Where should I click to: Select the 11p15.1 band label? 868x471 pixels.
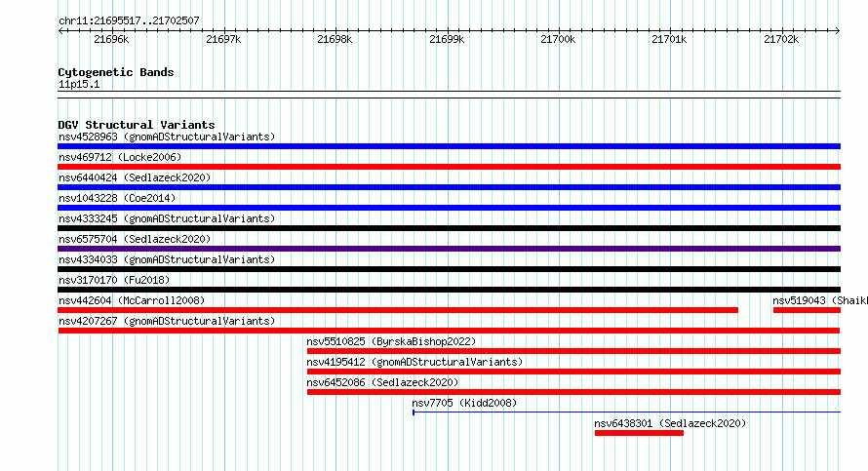(x=79, y=84)
